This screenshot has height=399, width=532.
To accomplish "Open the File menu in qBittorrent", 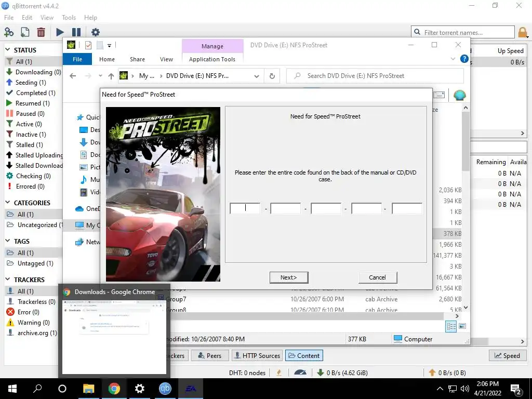I will [x=9, y=18].
